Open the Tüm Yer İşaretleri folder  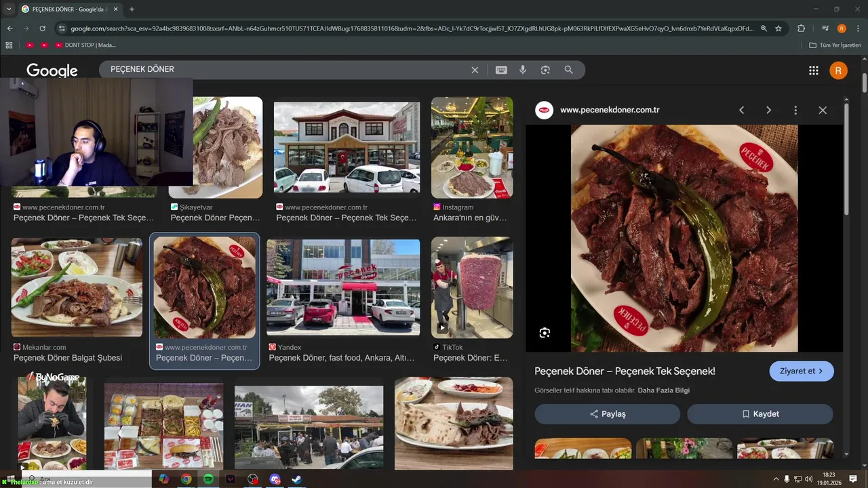coord(833,45)
